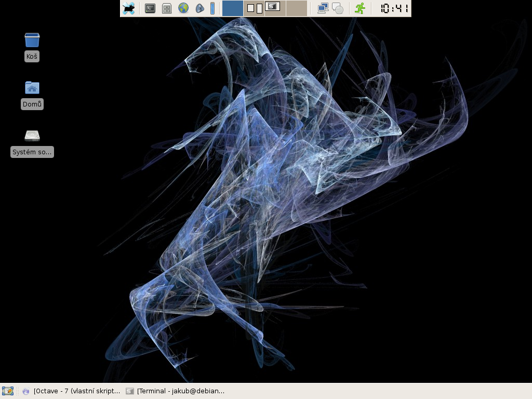Switch to the first blue workspace
Screen dimensions: 532x399
pyautogui.click(x=233, y=8)
